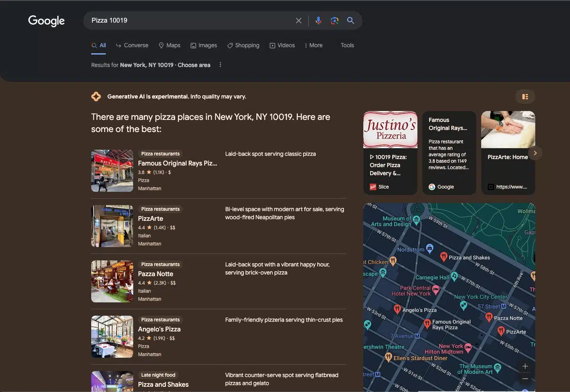This screenshot has width=570, height=392.
Task: Clear the search box with the X icon
Action: (299, 21)
